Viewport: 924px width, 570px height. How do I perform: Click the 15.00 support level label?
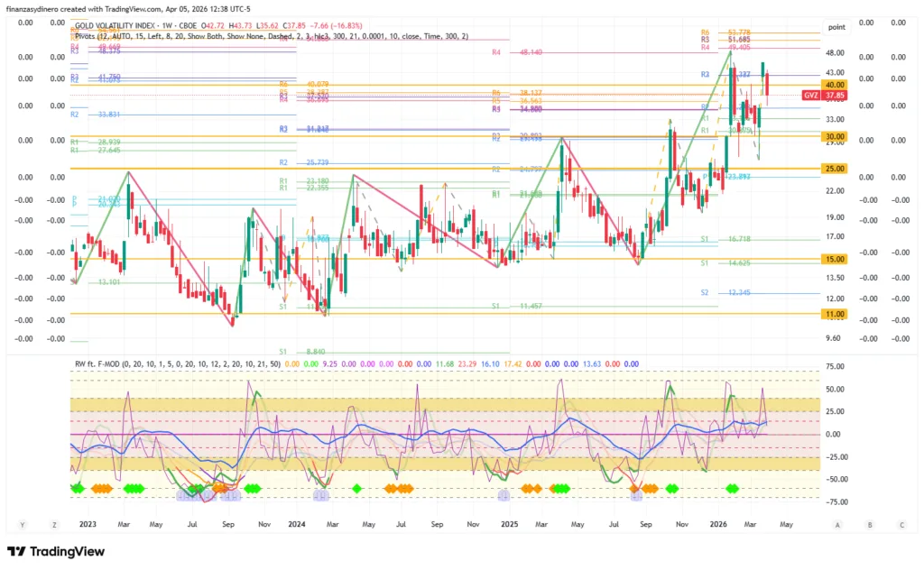pyautogui.click(x=834, y=259)
